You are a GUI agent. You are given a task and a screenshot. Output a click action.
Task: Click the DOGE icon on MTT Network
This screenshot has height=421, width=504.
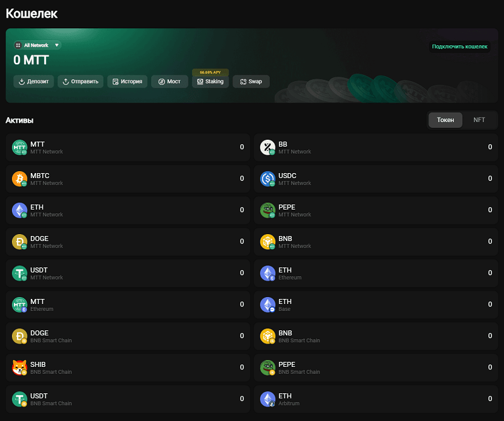pyautogui.click(x=20, y=242)
